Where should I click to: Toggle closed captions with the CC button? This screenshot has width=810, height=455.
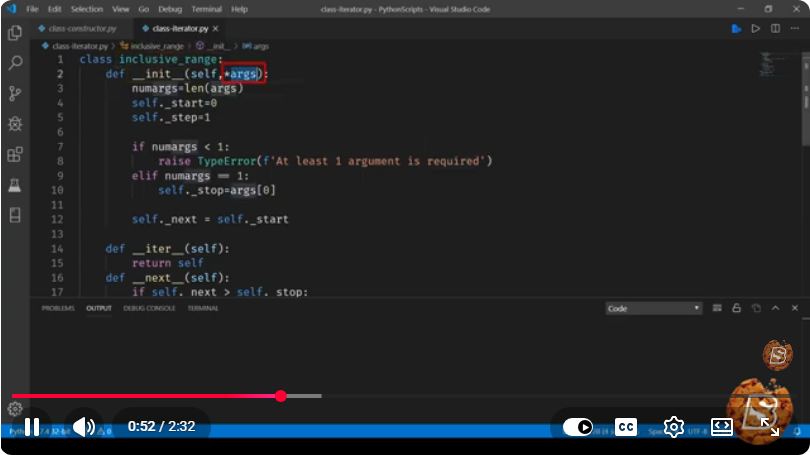pyautogui.click(x=626, y=427)
